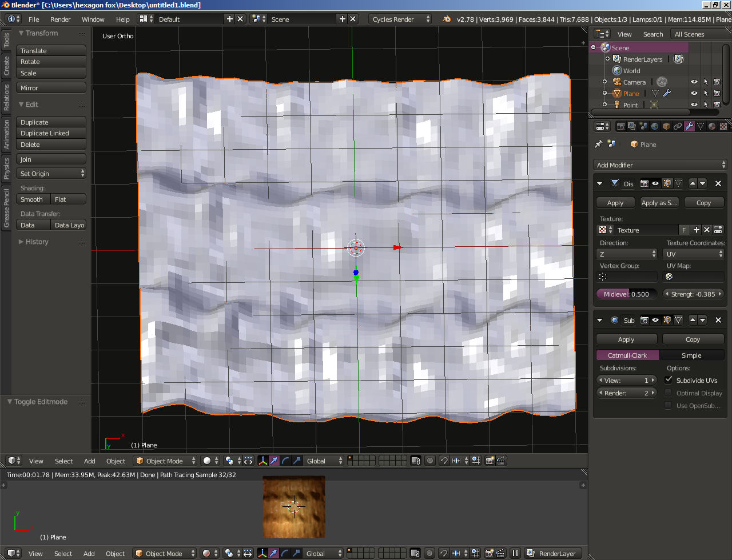
Task: Show texture in texture tab icon
Action: coord(718,230)
